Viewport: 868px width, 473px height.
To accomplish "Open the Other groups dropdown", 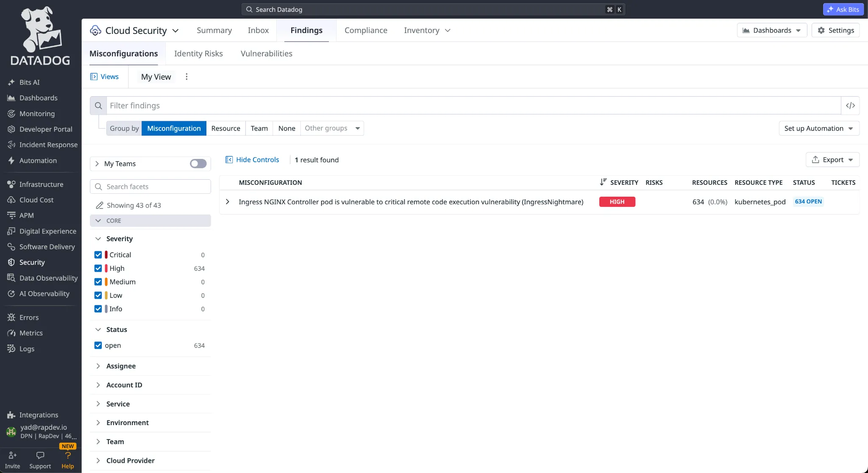I will tap(332, 128).
